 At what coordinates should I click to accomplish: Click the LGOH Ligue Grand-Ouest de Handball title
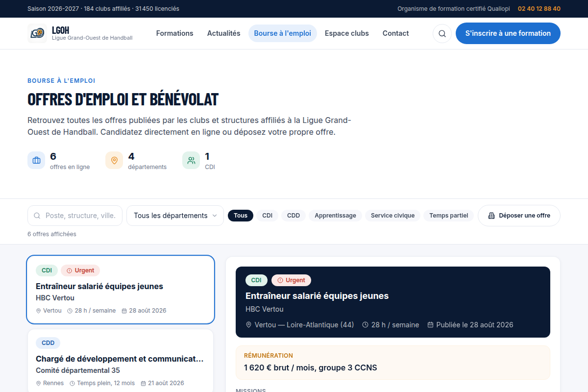[x=92, y=33]
